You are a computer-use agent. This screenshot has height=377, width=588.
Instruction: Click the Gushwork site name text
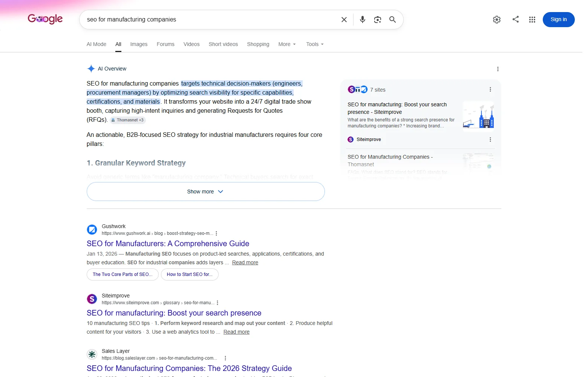(113, 226)
